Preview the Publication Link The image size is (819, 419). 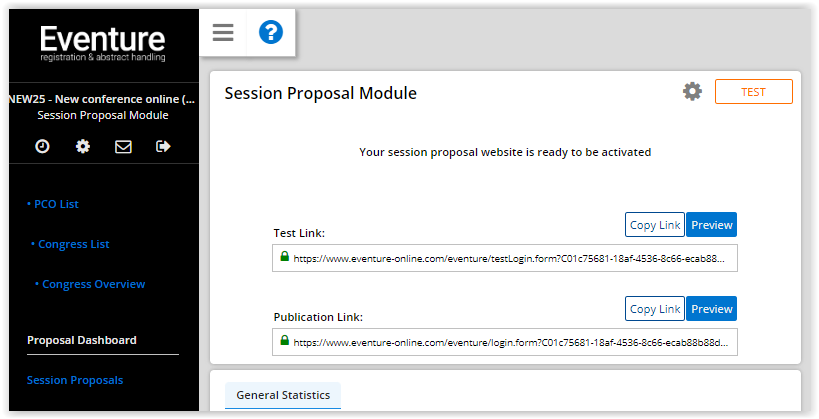pyautogui.click(x=712, y=309)
